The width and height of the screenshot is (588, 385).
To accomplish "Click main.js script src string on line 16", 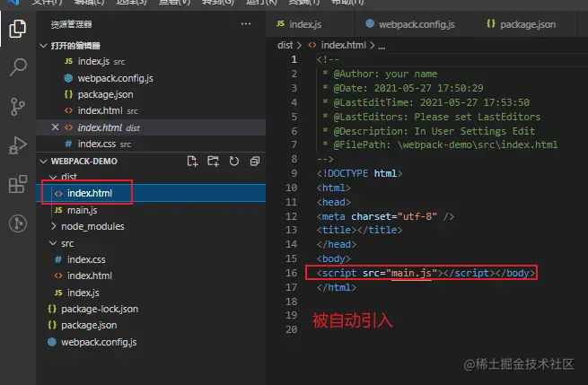I will click(x=411, y=273).
